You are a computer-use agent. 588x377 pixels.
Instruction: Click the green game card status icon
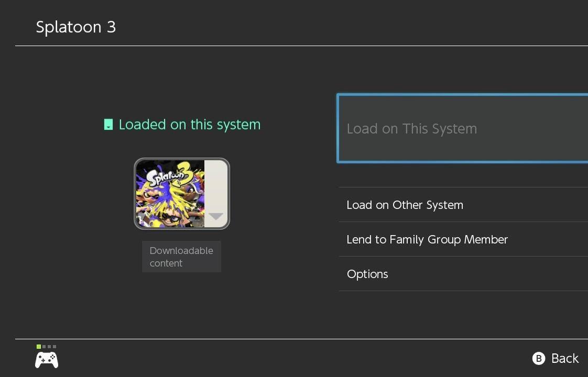(x=108, y=125)
